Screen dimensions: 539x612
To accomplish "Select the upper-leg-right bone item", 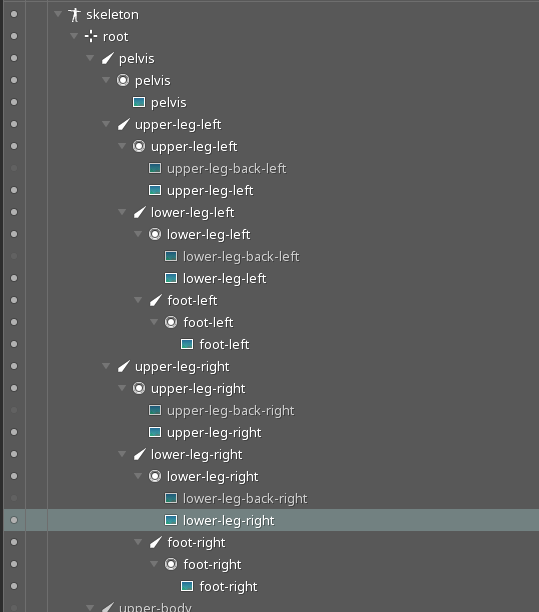I will tap(182, 366).
